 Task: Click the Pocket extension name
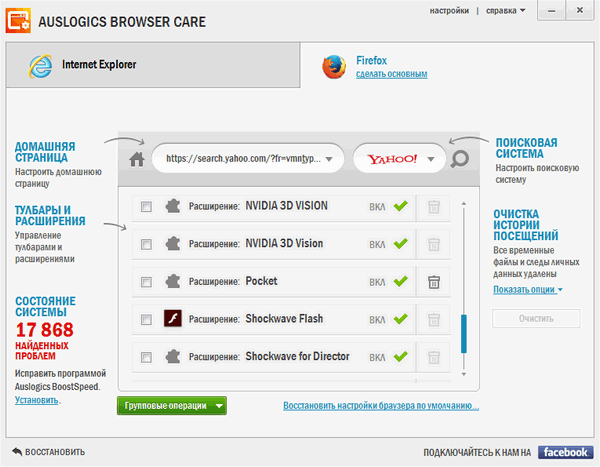pyautogui.click(x=261, y=281)
